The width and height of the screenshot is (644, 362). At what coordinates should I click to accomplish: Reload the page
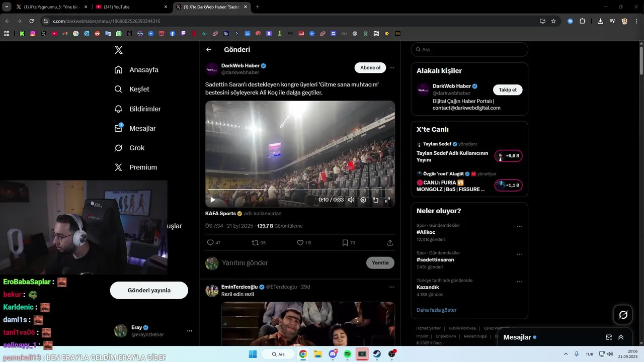click(x=31, y=21)
